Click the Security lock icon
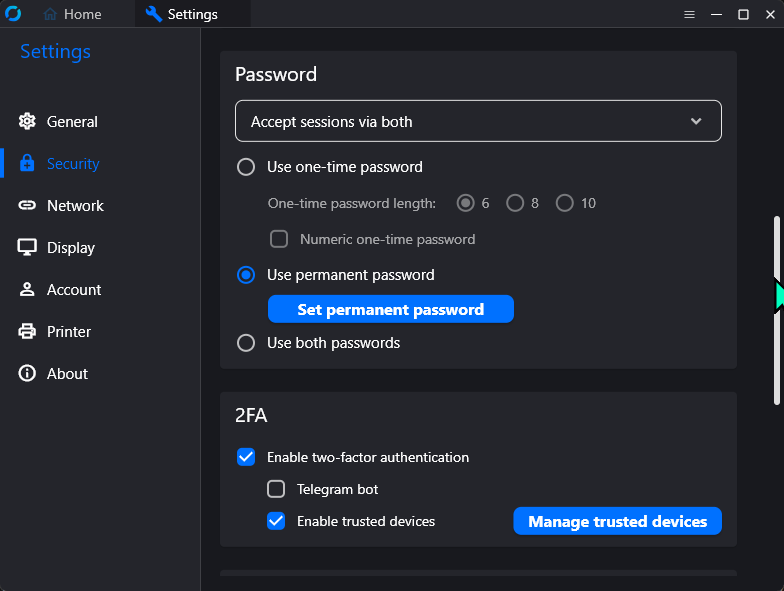784x591 pixels. click(27, 164)
